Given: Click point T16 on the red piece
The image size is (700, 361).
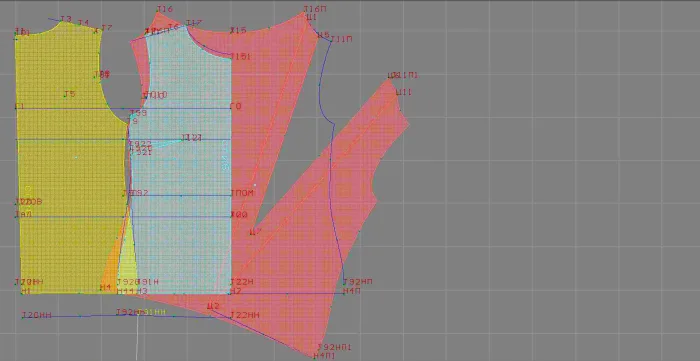Looking at the screenshot, I should click(x=165, y=9).
